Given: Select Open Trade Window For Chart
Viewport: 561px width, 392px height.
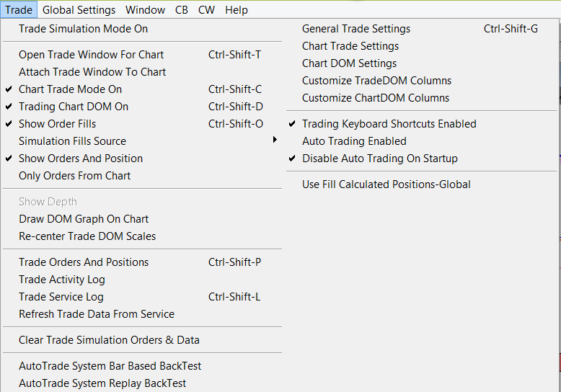Looking at the screenshot, I should tap(91, 55).
